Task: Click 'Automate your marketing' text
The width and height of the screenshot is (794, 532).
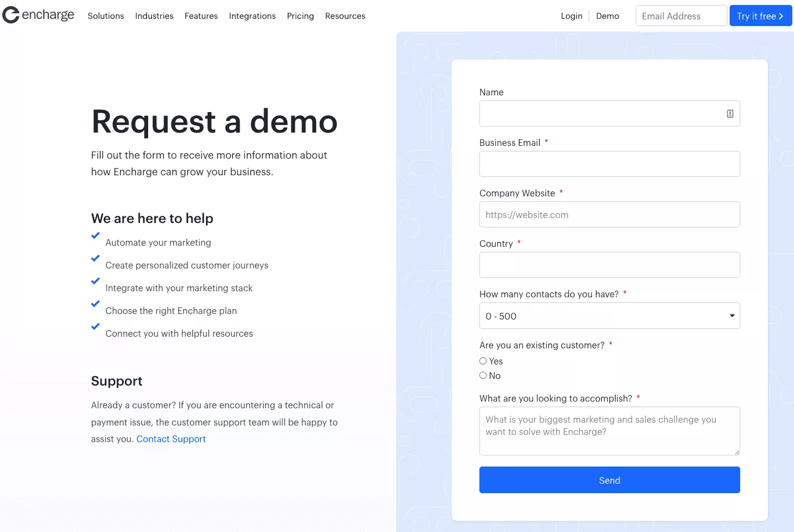Action: point(158,242)
